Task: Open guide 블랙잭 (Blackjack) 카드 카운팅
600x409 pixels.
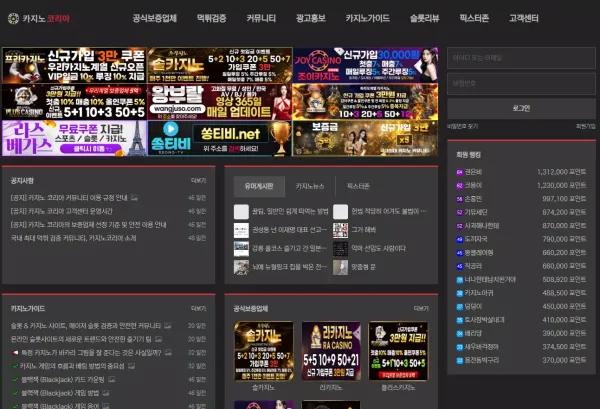Action: (x=63, y=380)
